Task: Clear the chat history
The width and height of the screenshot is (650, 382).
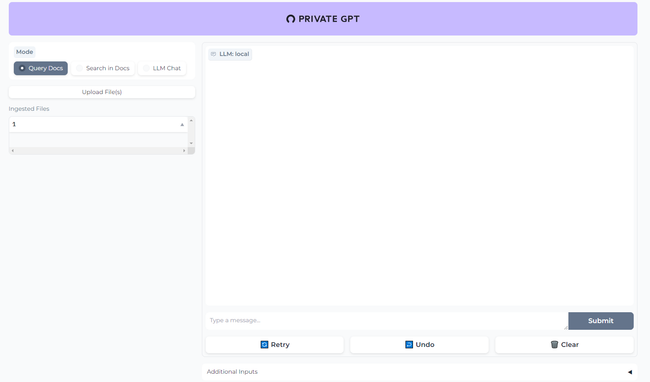Action: coord(564,345)
